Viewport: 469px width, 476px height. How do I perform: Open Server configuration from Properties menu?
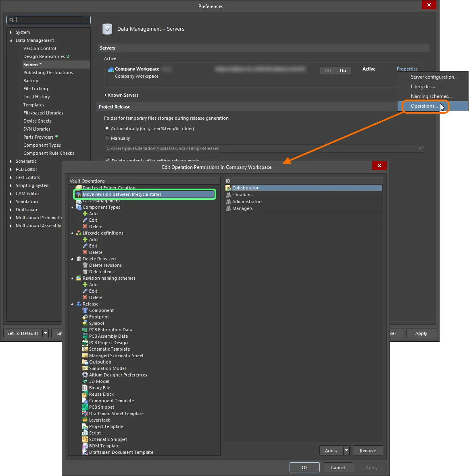pyautogui.click(x=434, y=77)
